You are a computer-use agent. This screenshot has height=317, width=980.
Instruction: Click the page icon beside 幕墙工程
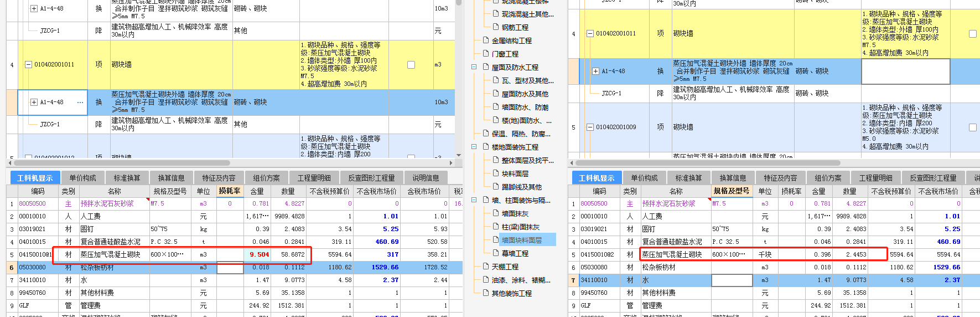(x=496, y=253)
